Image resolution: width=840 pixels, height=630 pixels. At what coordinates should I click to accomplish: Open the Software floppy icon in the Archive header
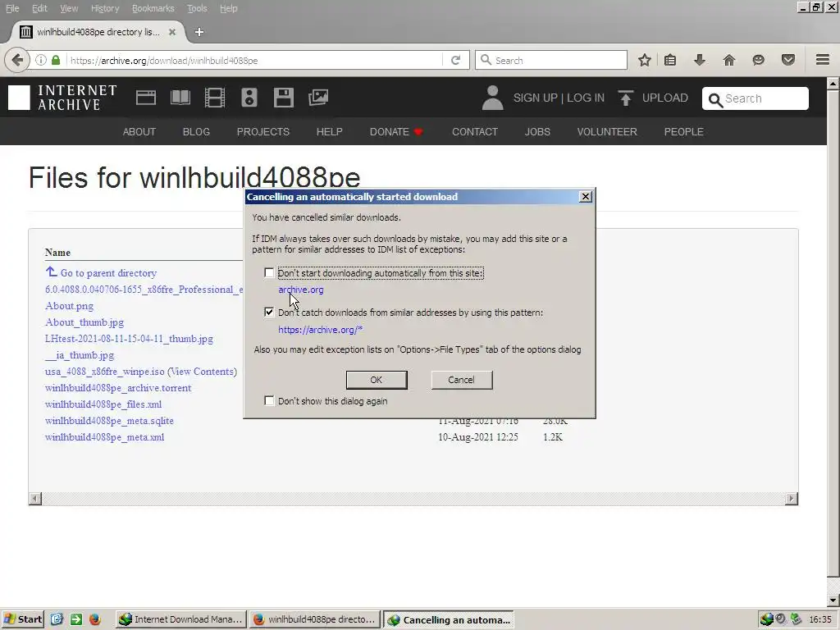[283, 98]
